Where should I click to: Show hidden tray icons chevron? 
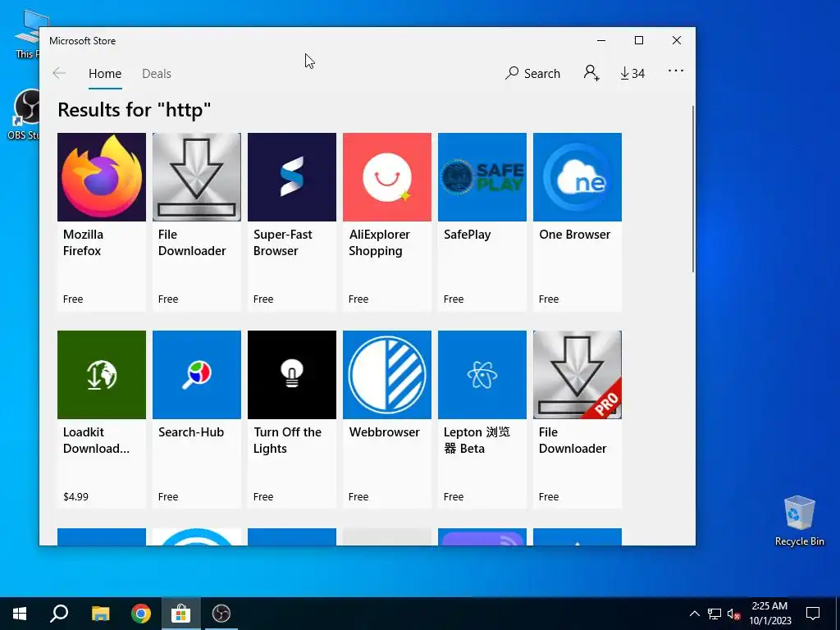click(694, 614)
